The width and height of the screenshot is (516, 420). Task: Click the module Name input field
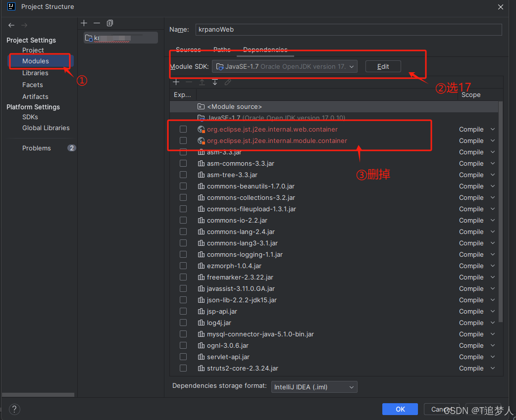pos(349,30)
